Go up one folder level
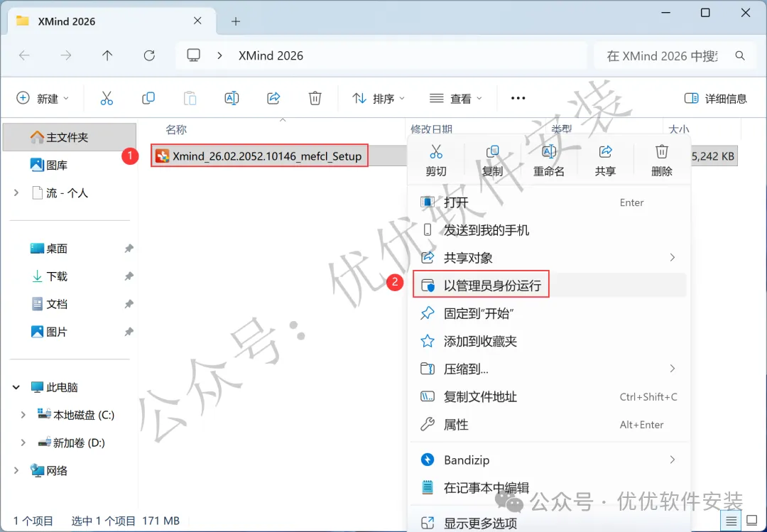The image size is (767, 532). (x=107, y=56)
